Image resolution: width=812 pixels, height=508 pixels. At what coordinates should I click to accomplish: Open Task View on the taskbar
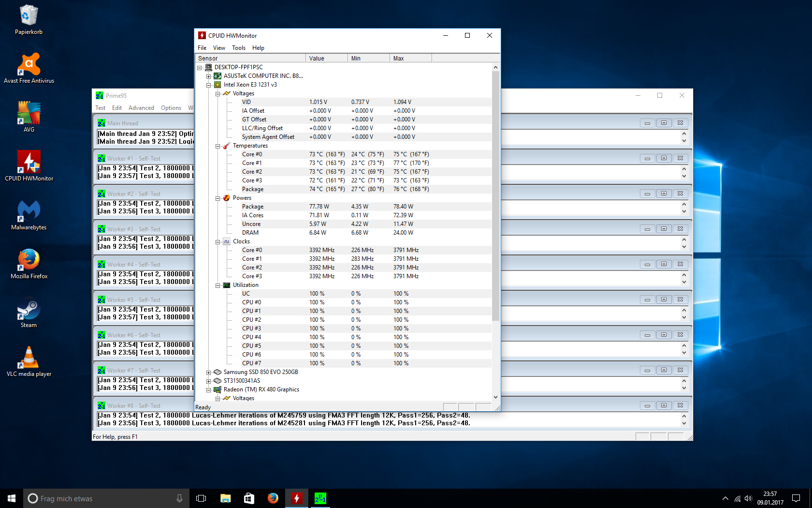point(201,498)
